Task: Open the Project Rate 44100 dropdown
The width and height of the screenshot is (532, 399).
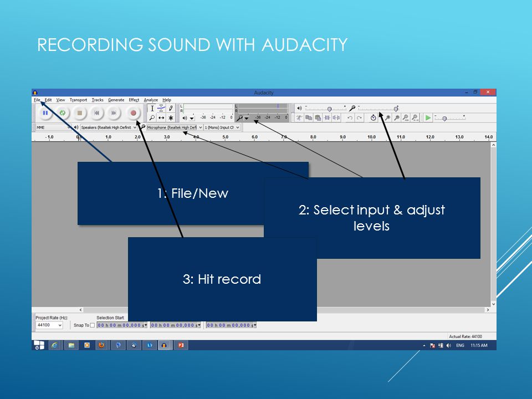Action: click(x=49, y=325)
